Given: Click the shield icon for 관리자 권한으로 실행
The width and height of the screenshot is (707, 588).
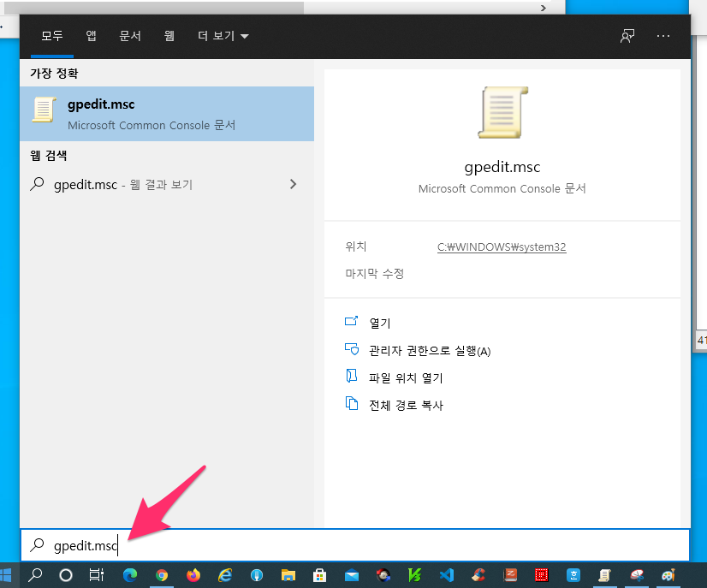Looking at the screenshot, I should [x=351, y=349].
